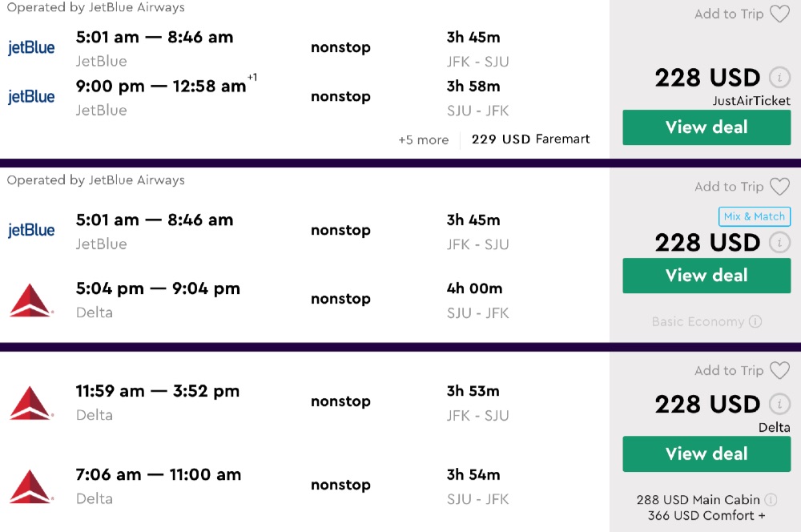Viewport: 801px width, 532px height.
Task: View deal for the Mix & Match itinerary
Action: pos(706,276)
